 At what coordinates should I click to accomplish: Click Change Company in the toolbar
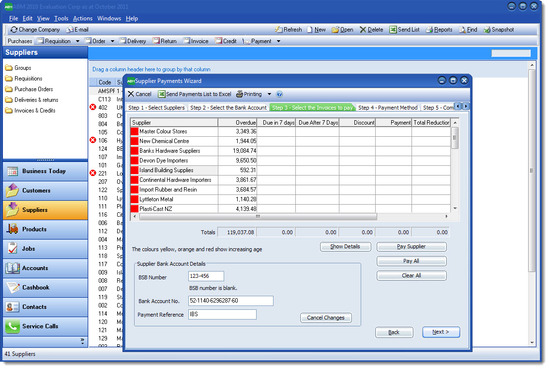pyautogui.click(x=35, y=30)
